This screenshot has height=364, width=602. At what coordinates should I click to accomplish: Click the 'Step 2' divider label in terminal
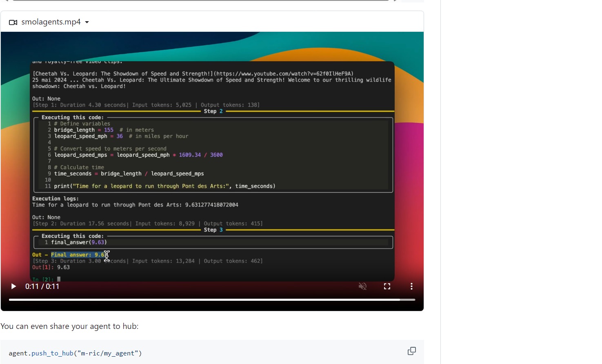[213, 111]
